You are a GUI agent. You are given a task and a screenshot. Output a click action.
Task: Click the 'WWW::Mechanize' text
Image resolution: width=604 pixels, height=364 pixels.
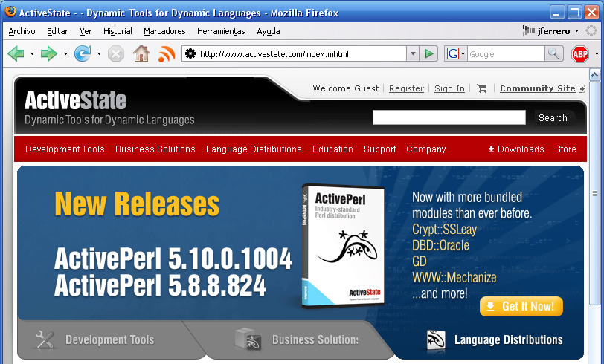454,277
